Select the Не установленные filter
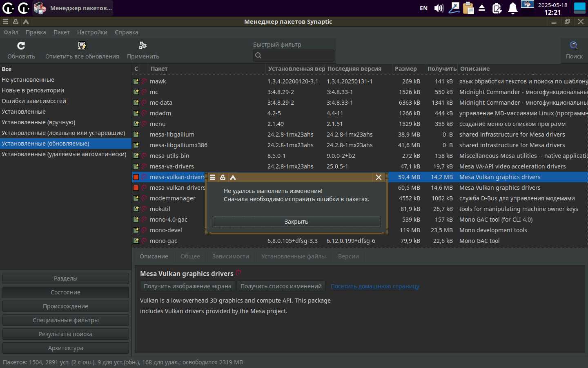The height and width of the screenshot is (368, 588). click(28, 80)
